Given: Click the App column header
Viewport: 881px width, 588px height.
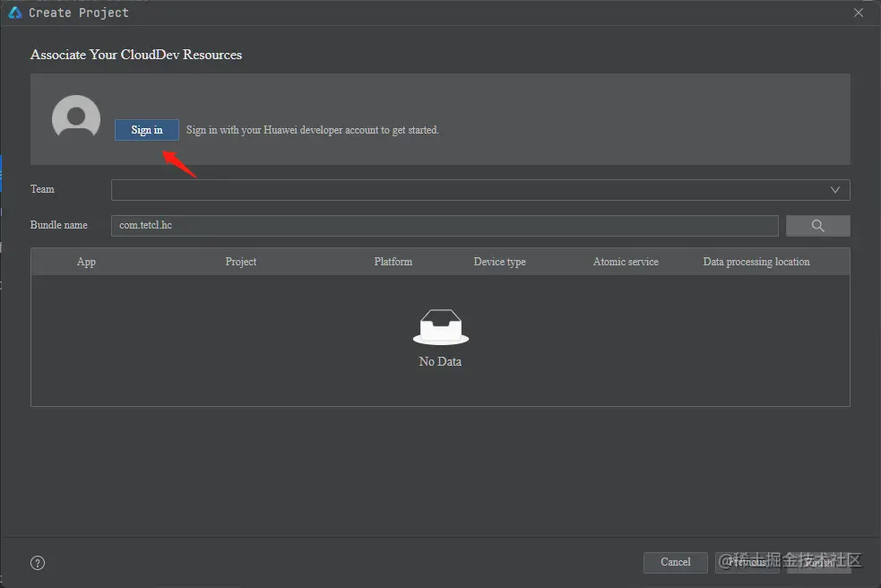Looking at the screenshot, I should 86,262.
